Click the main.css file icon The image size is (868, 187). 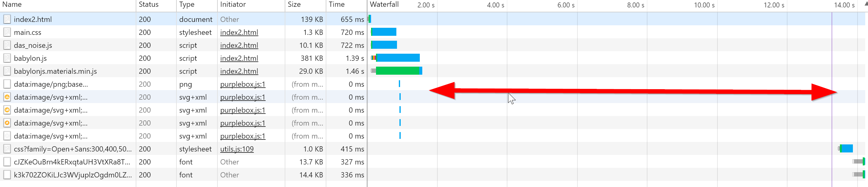(7, 32)
